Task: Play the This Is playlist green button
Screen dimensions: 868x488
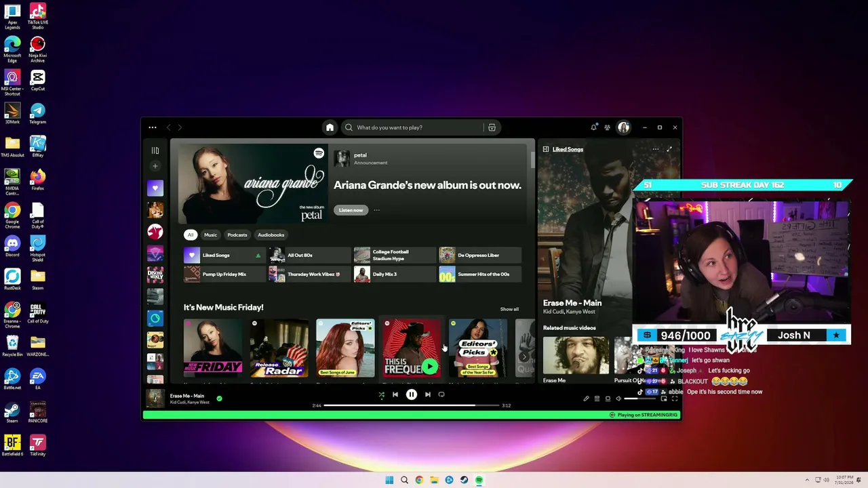Action: pyautogui.click(x=429, y=367)
